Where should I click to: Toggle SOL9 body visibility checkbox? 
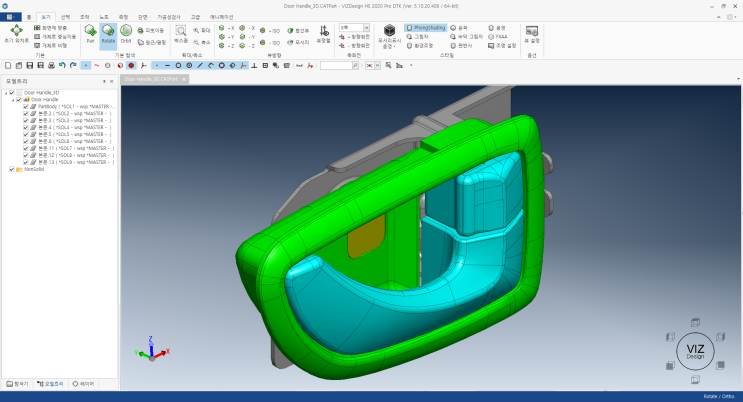[26, 162]
